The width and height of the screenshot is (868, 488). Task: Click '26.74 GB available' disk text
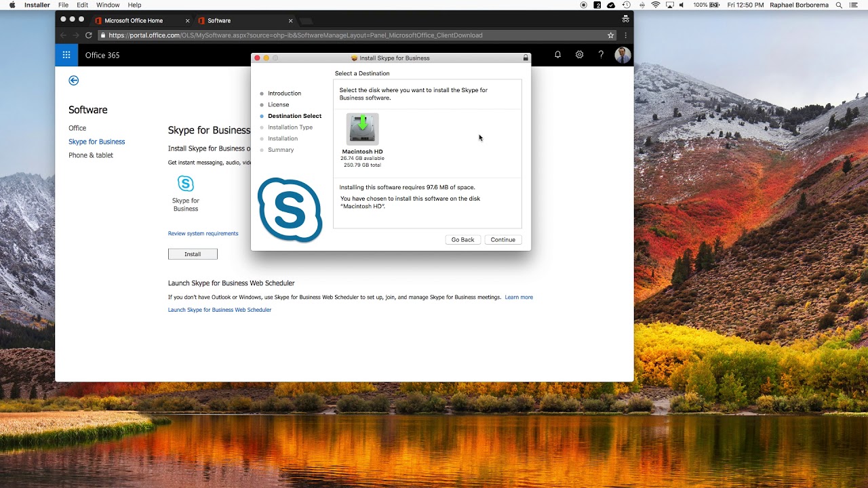point(362,159)
